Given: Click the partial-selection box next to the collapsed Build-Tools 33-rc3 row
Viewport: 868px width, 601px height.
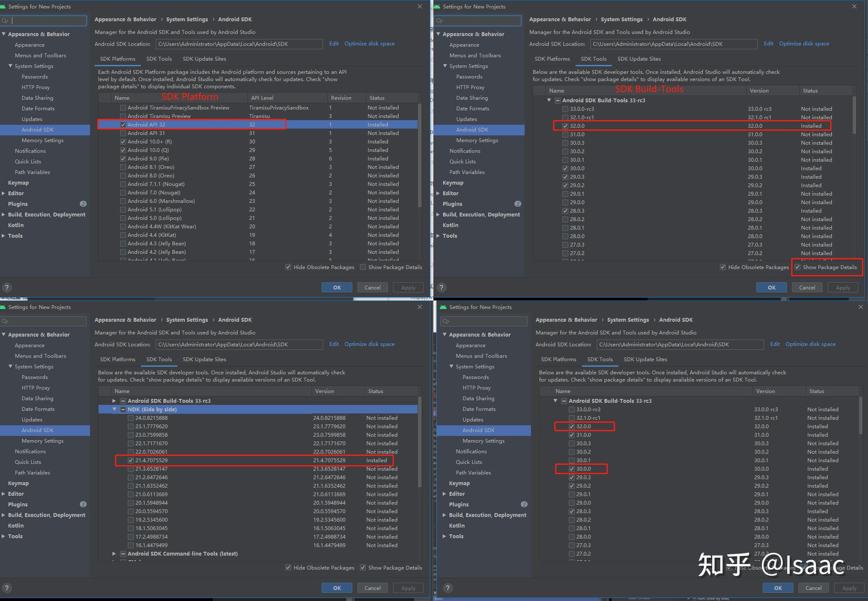Looking at the screenshot, I should (x=123, y=401).
